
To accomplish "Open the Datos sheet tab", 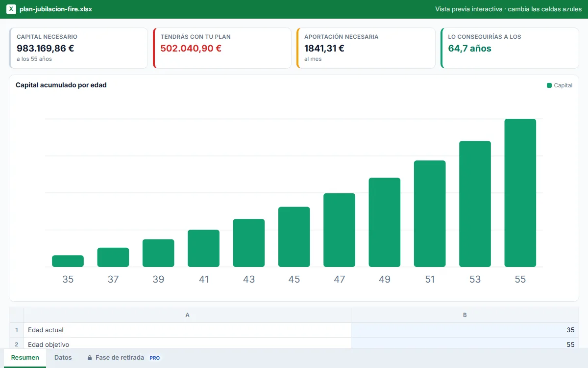I will pos(63,358).
